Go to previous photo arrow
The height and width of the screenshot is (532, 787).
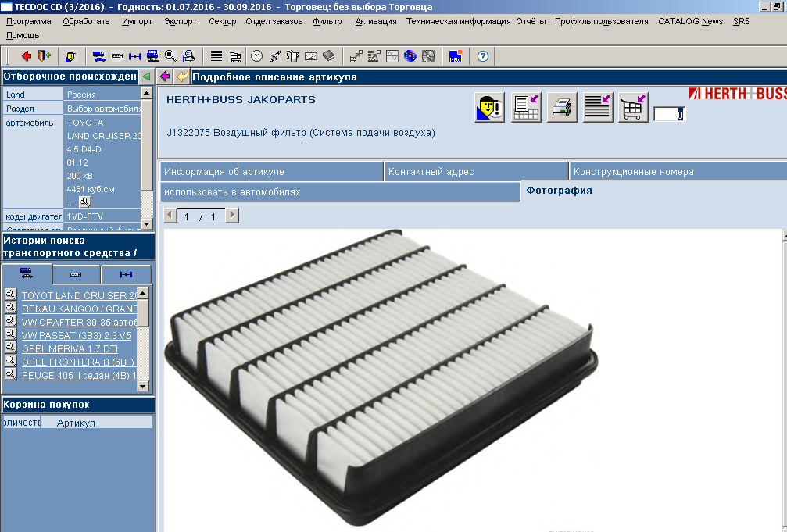coord(170,216)
